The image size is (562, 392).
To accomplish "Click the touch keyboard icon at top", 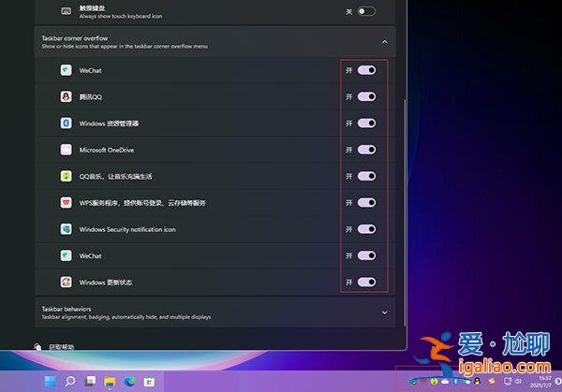I will pos(66,11).
